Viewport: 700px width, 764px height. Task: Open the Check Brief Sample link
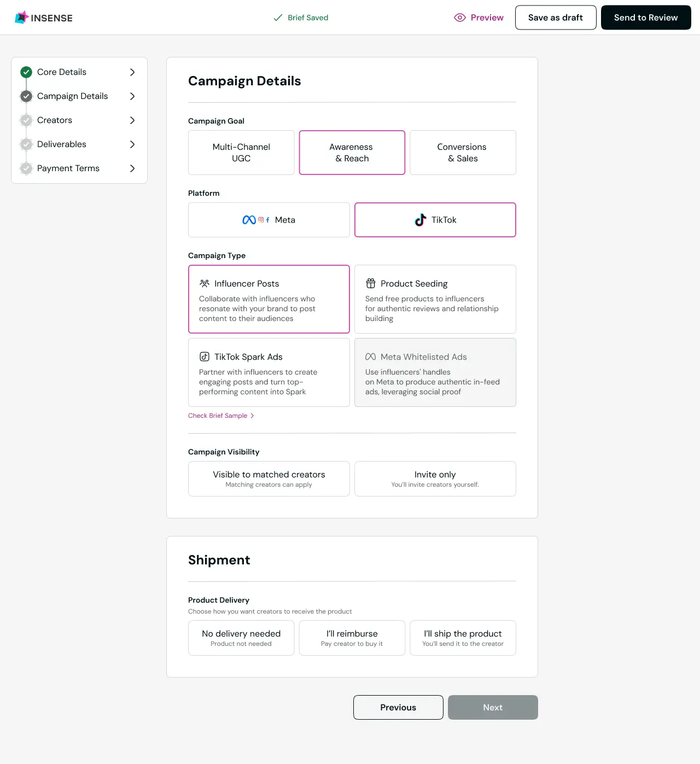tap(221, 416)
